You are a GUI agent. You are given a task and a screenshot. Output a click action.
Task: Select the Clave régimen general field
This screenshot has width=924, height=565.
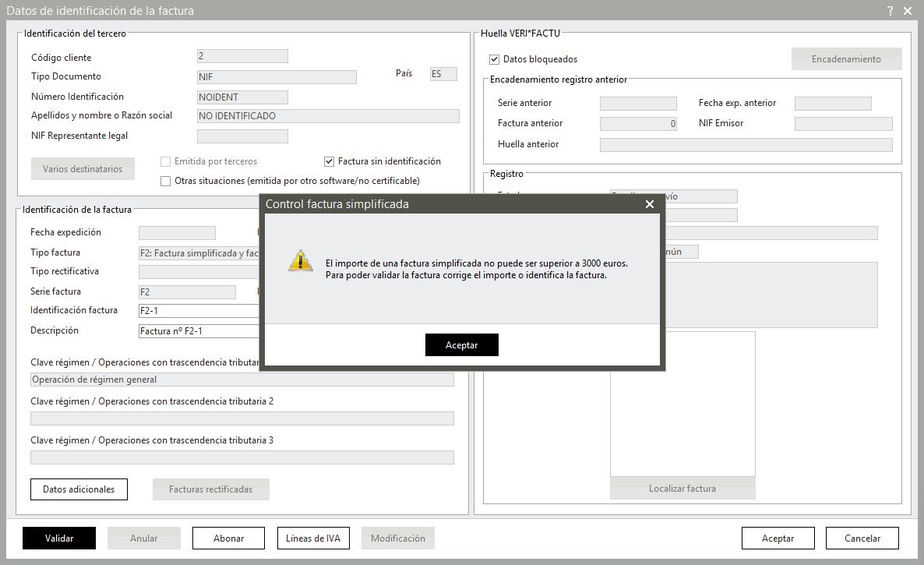242,380
